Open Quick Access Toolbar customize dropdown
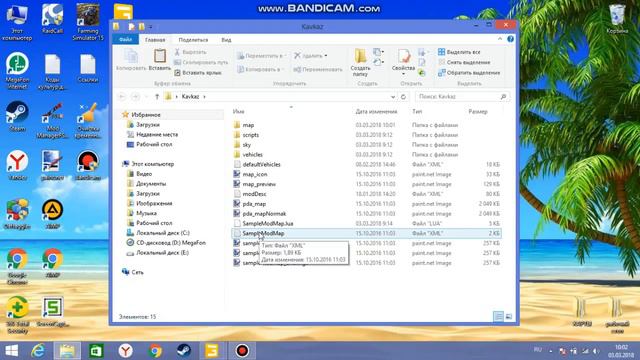 click(x=150, y=27)
